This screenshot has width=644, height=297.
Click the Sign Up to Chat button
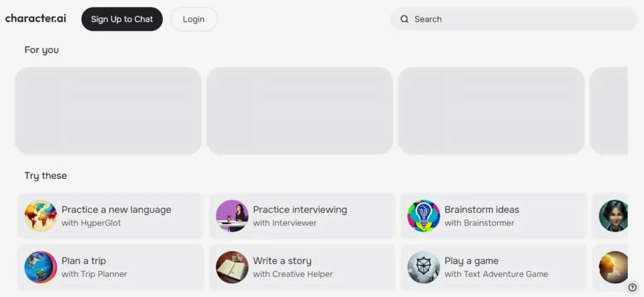click(122, 19)
